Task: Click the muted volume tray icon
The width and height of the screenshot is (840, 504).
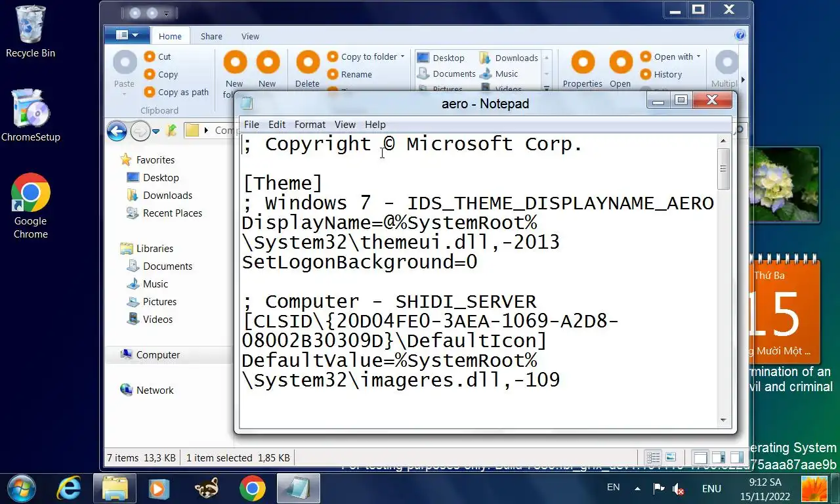Action: tap(679, 489)
